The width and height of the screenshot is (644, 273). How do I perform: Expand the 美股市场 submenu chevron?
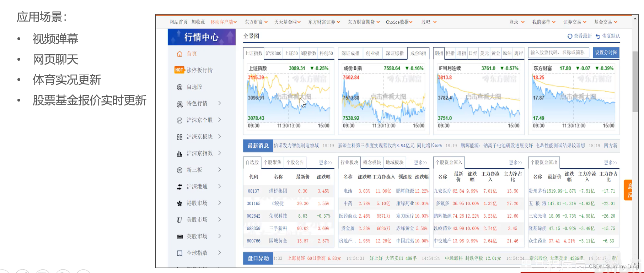(x=220, y=219)
